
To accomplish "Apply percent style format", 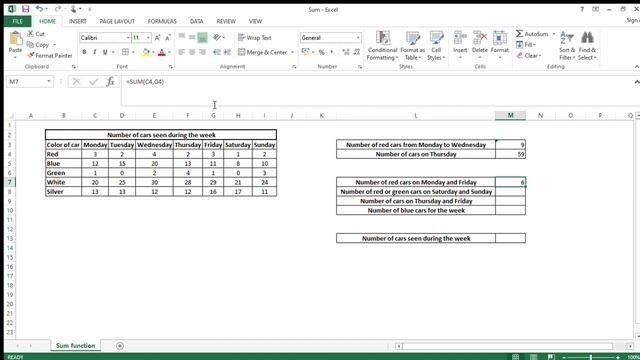I will (x=322, y=52).
